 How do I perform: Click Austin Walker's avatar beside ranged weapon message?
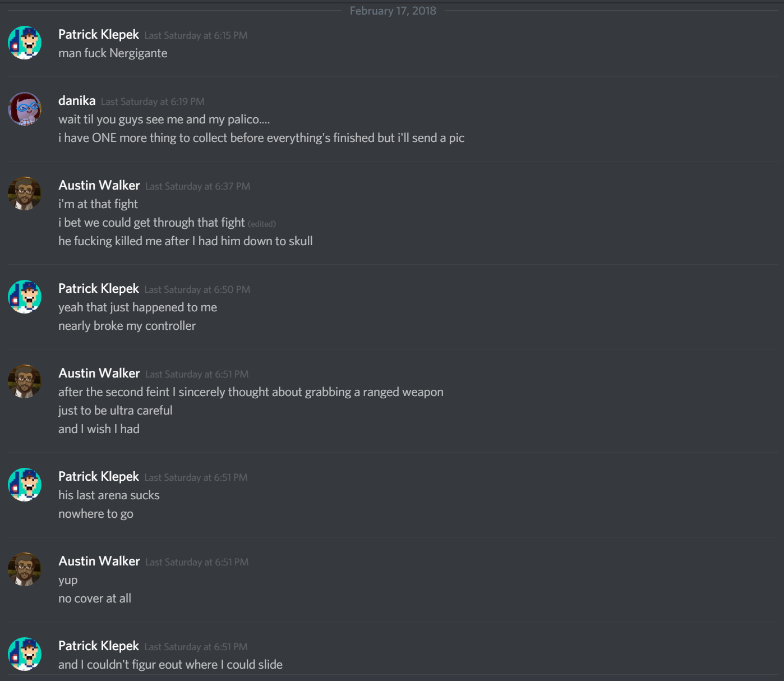point(25,381)
